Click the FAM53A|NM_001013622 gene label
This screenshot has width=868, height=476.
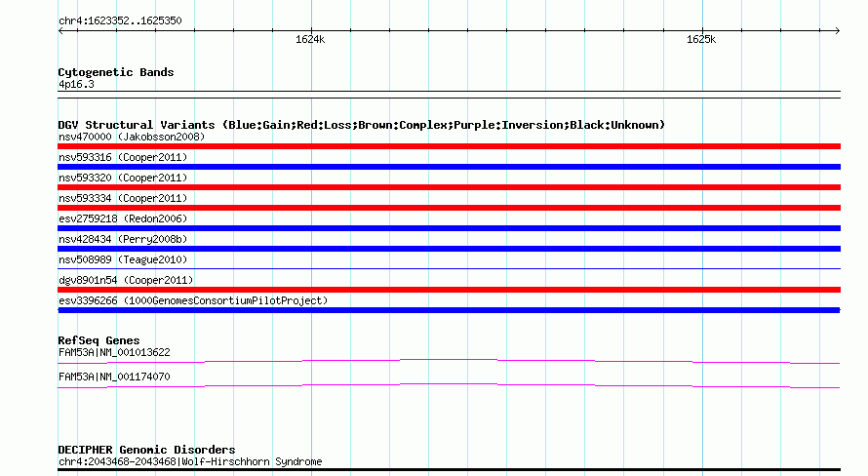(x=114, y=352)
